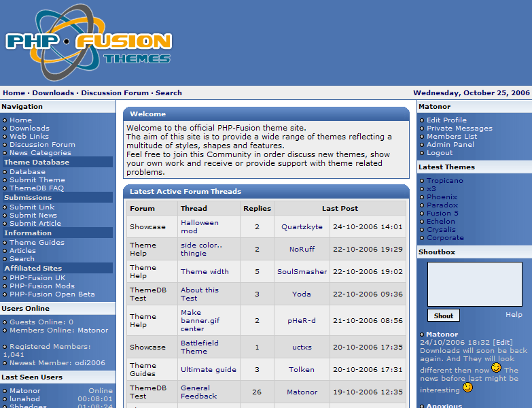The width and height of the screenshot is (532, 408).
Task: Open the Crysalis theme
Action: point(441,229)
